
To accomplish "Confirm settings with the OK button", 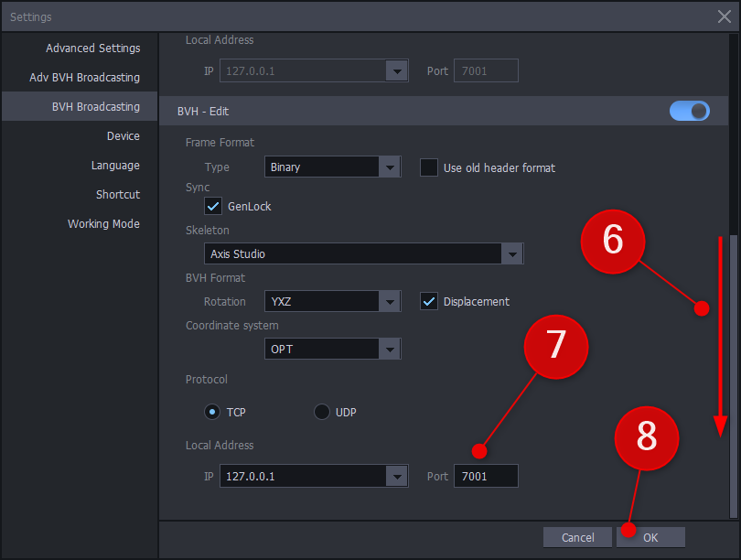I will [650, 537].
